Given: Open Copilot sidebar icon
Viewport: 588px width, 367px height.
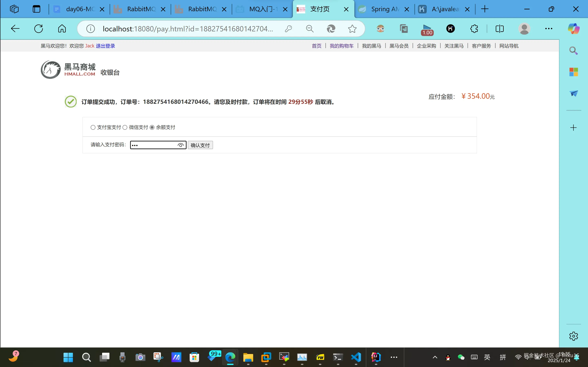Looking at the screenshot, I should 574,29.
